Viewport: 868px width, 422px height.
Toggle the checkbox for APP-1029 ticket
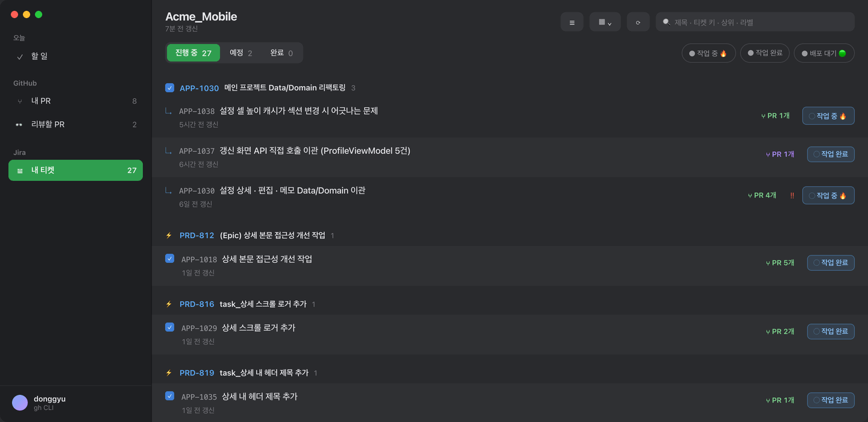pyautogui.click(x=169, y=327)
